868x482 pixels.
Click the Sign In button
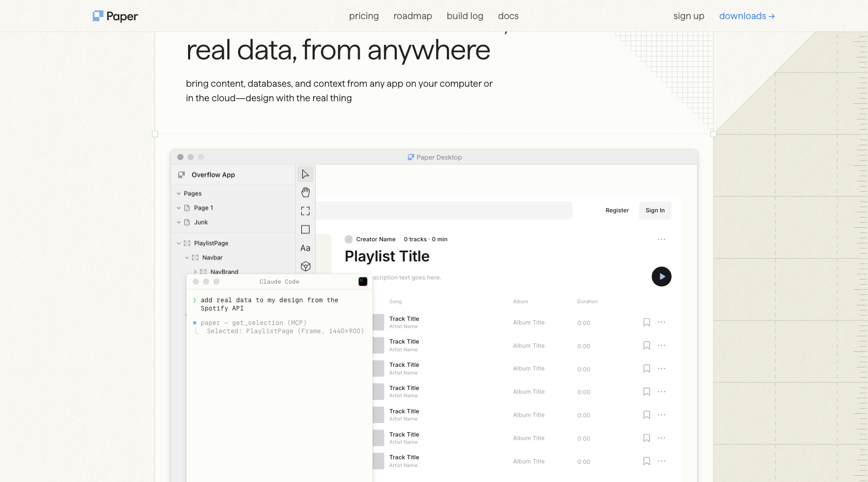[655, 210]
